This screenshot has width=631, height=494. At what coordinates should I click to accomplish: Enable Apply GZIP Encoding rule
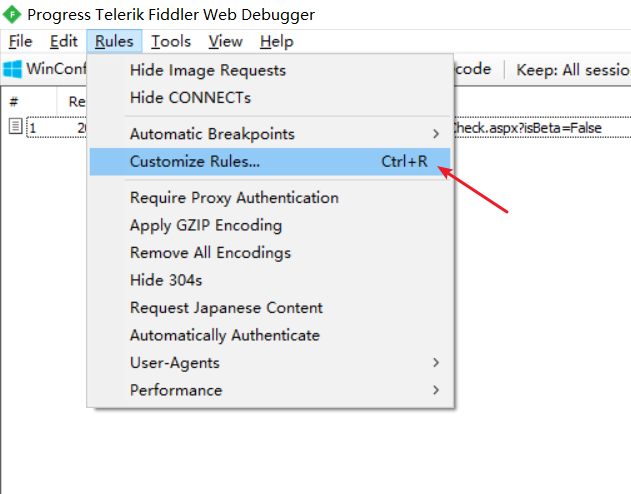click(x=205, y=225)
